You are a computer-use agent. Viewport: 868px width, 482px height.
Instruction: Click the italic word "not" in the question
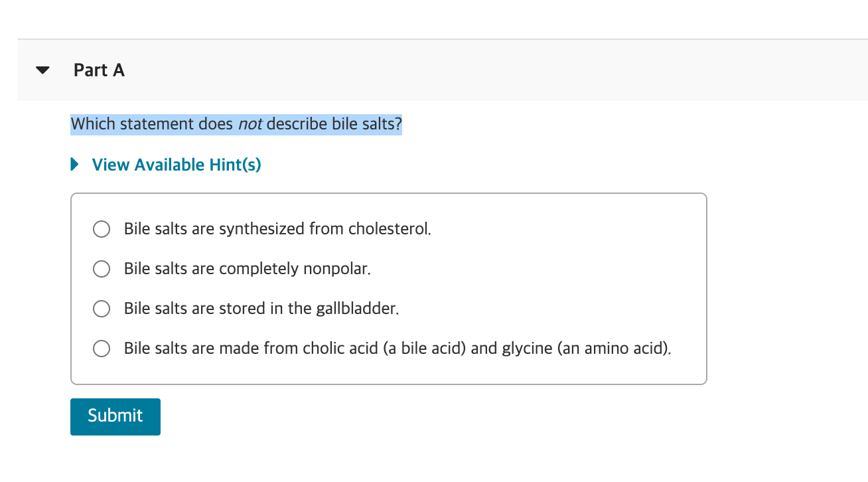point(250,124)
